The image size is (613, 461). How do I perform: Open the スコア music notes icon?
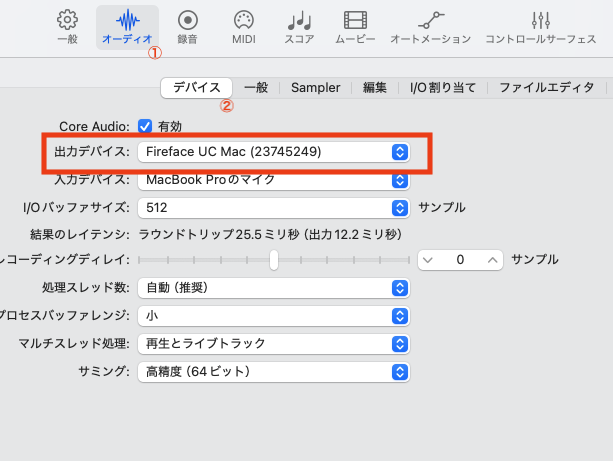[x=298, y=27]
